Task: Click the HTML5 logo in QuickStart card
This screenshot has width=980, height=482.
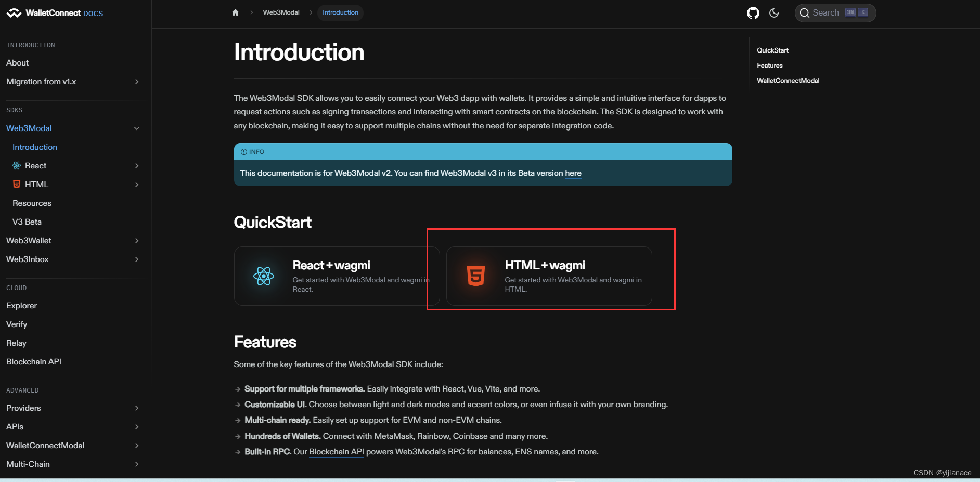Action: (476, 276)
